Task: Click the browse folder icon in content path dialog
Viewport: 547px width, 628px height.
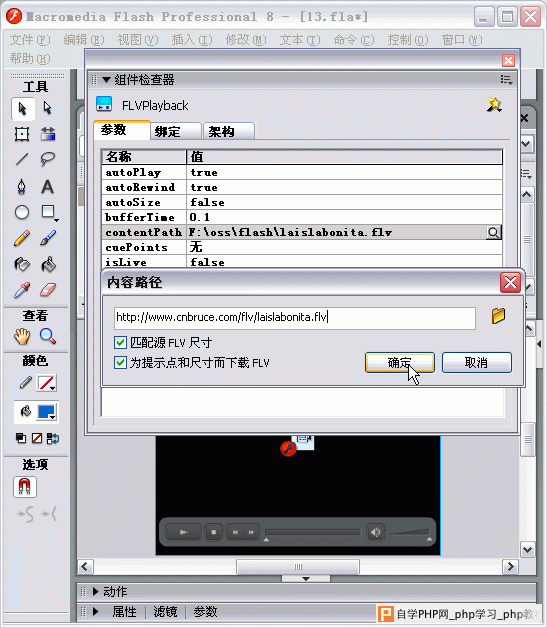Action: click(498, 316)
